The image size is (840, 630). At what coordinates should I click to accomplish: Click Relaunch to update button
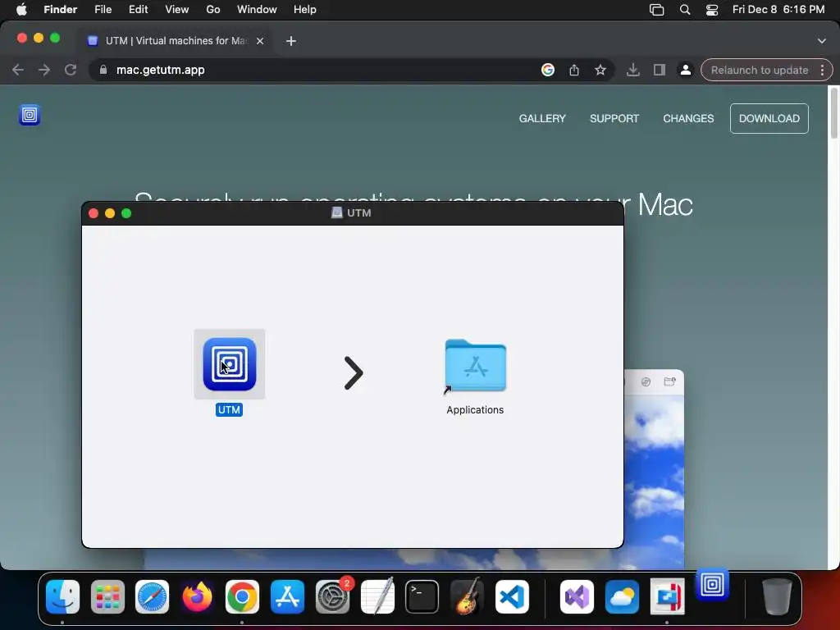pyautogui.click(x=759, y=71)
